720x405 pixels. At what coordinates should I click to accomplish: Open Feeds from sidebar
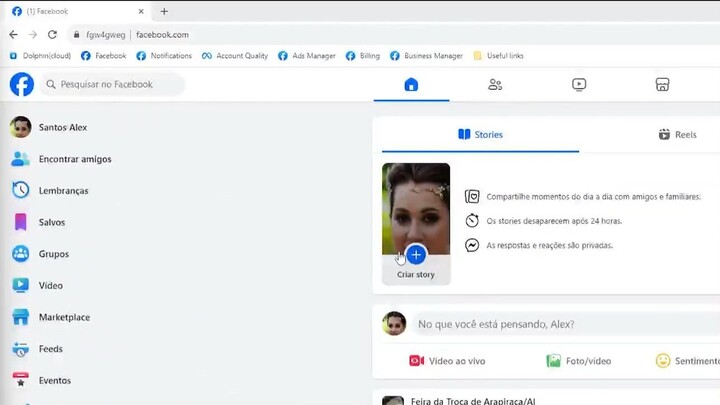click(51, 349)
